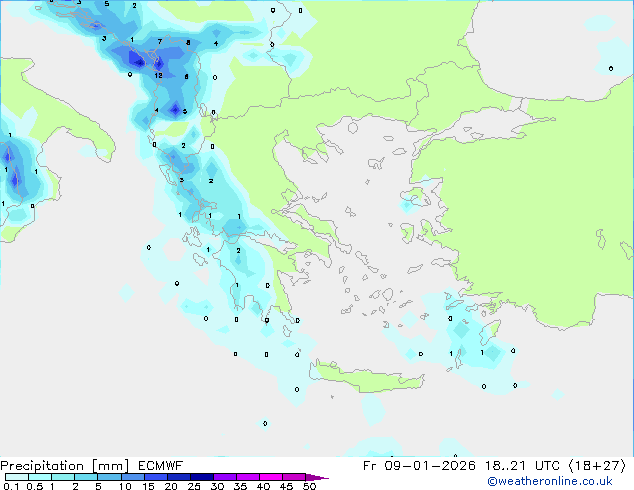Viewport: 634px width, 490px height.
Task: Click the '20' legend scale label
Action: pos(171,486)
